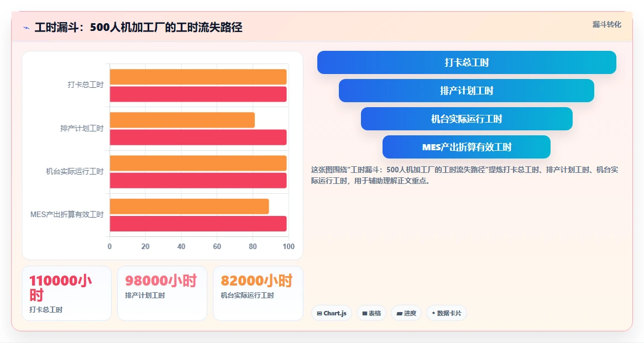Screen dimensions: 644x343
Task: Click the orange bar for MES产出折算有效工时
Action: point(190,207)
